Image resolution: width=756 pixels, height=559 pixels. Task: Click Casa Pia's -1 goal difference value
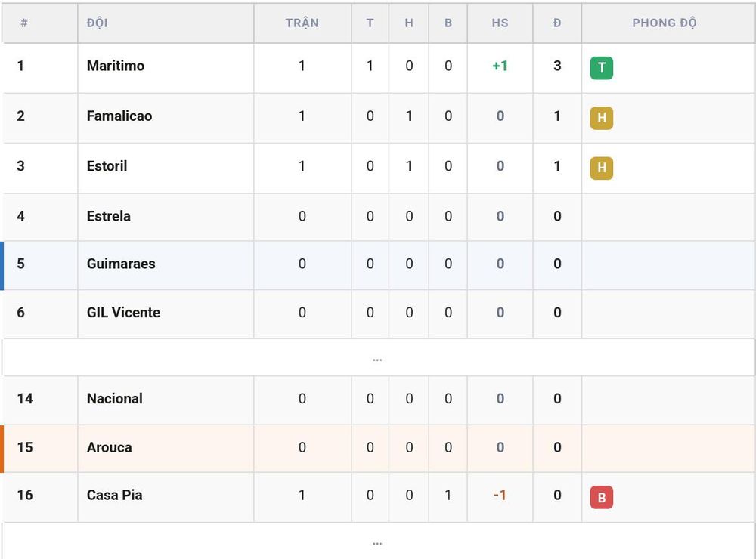pyautogui.click(x=500, y=495)
